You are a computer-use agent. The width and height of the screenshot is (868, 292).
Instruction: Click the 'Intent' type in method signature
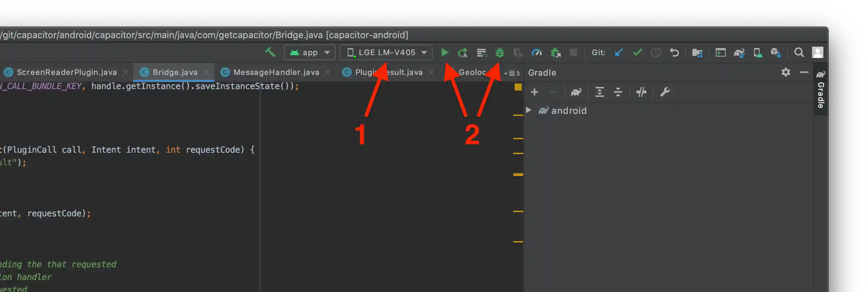click(106, 150)
